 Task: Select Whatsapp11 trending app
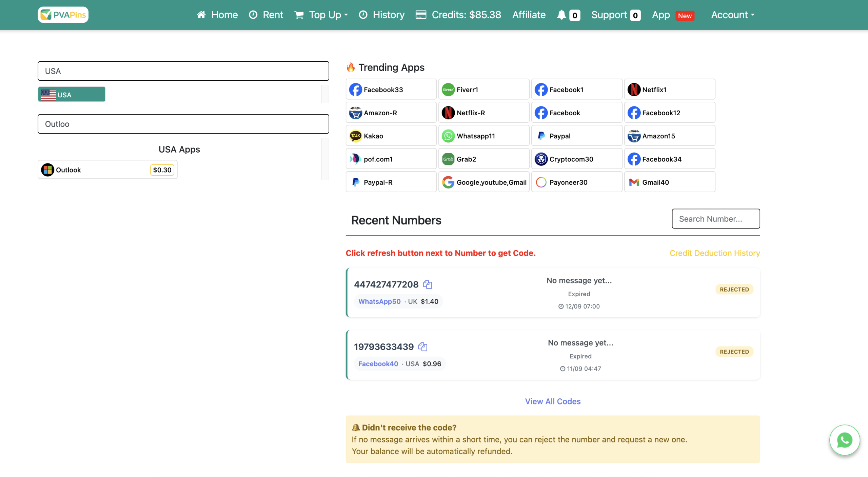pos(484,136)
